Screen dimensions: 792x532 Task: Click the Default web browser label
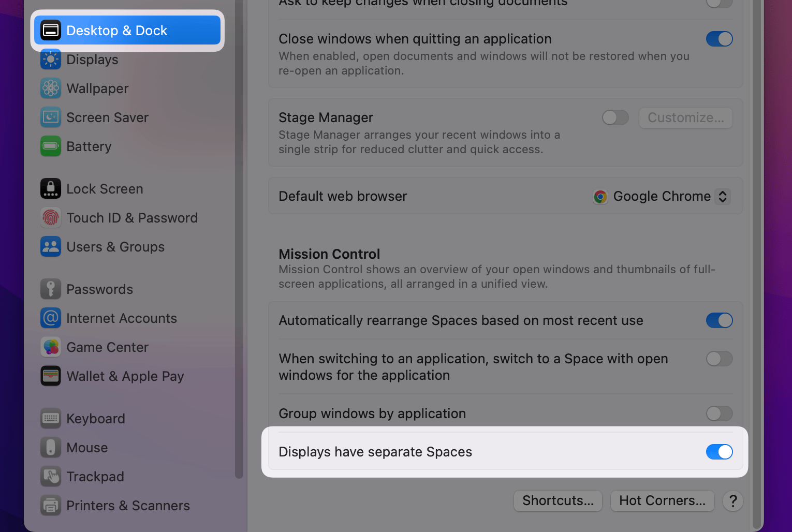343,196
